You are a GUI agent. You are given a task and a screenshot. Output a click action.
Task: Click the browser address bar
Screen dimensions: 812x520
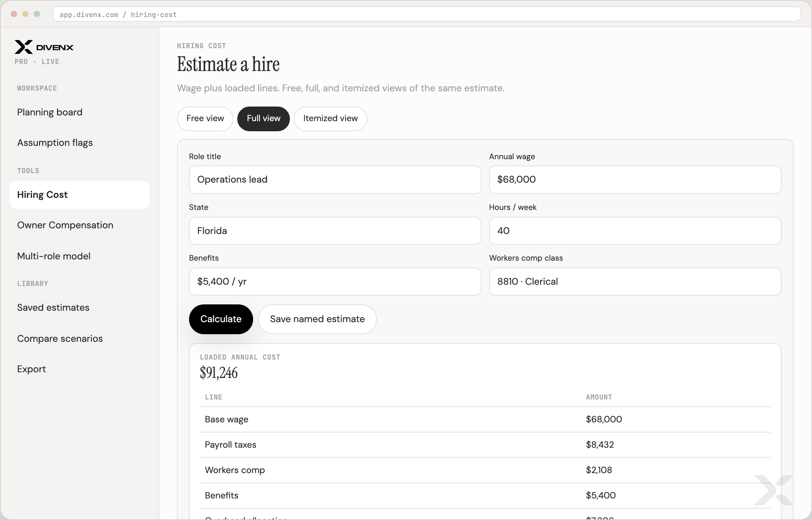click(427, 15)
